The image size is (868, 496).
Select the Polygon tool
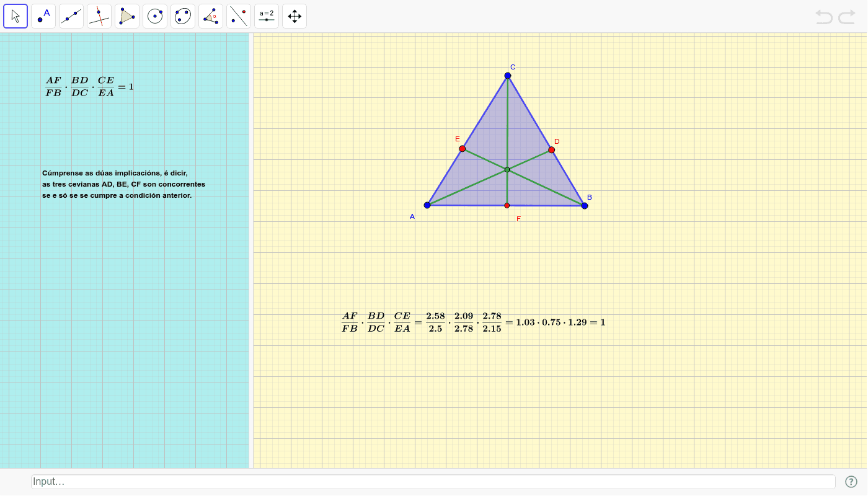point(127,16)
